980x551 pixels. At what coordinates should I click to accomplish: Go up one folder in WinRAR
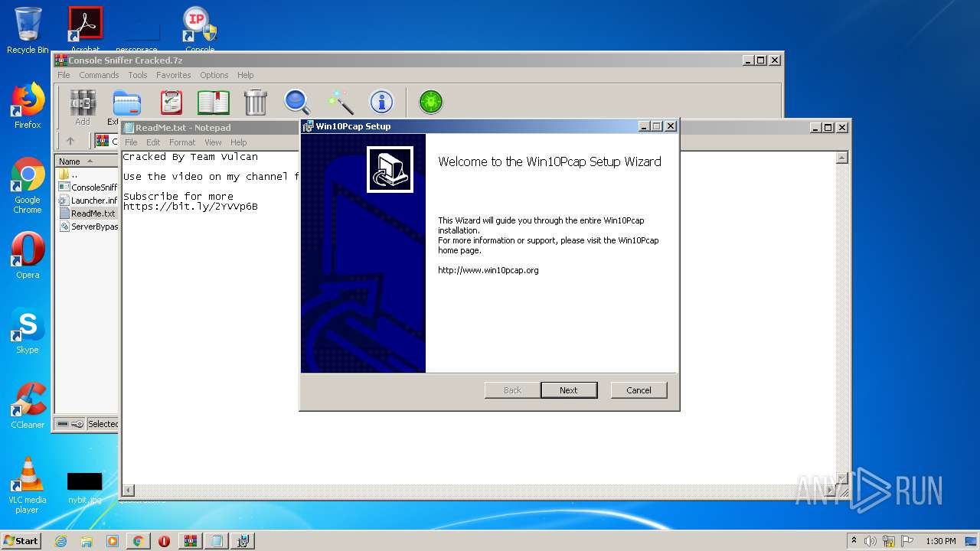(x=70, y=142)
